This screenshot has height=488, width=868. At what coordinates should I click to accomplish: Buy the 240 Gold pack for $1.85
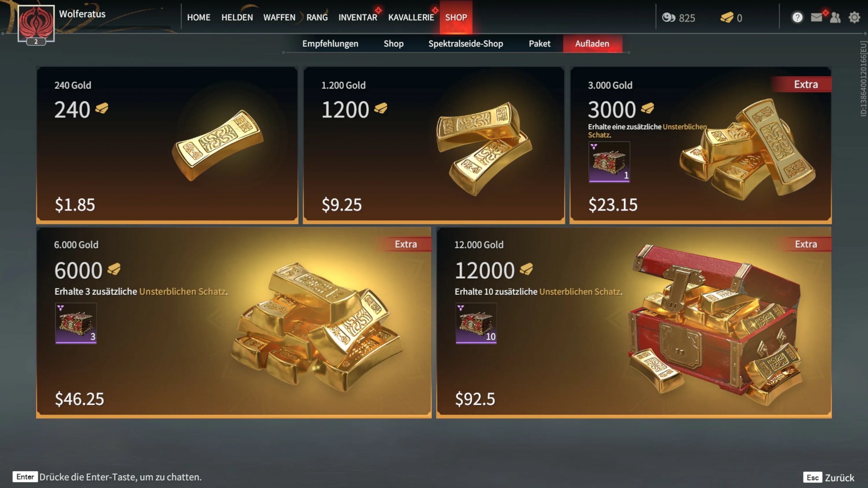tap(167, 145)
